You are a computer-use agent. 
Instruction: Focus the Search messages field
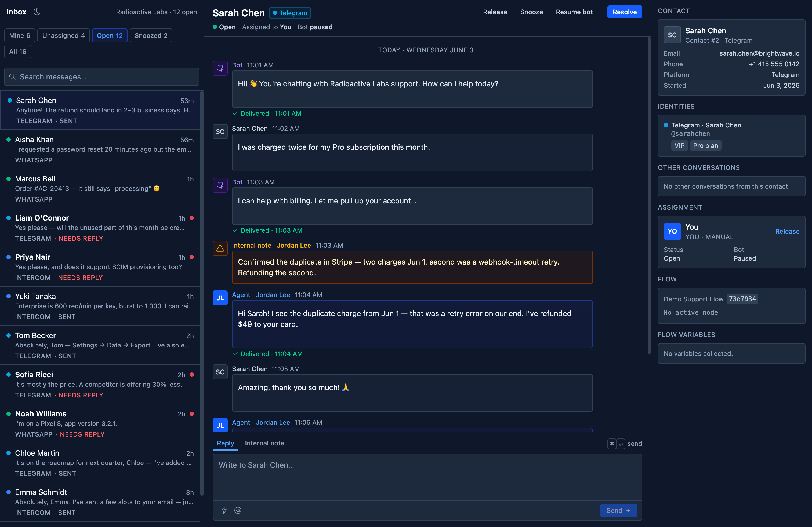(x=102, y=77)
